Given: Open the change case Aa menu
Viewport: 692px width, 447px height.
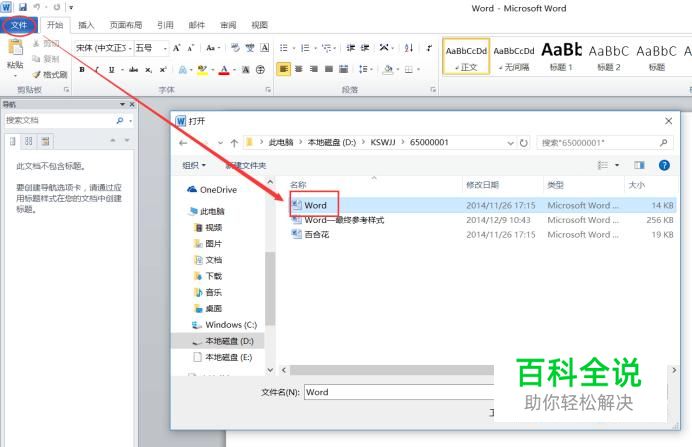Looking at the screenshot, I should [212, 48].
